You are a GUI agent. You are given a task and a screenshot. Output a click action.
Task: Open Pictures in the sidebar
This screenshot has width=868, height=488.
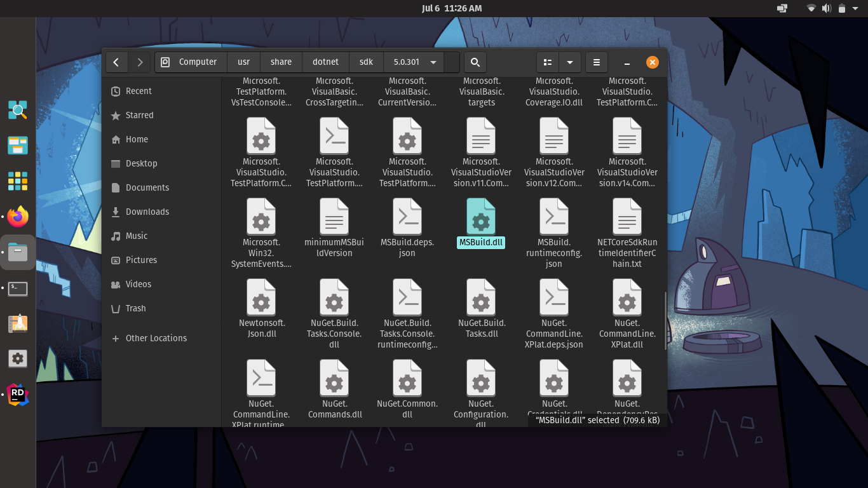click(161, 260)
